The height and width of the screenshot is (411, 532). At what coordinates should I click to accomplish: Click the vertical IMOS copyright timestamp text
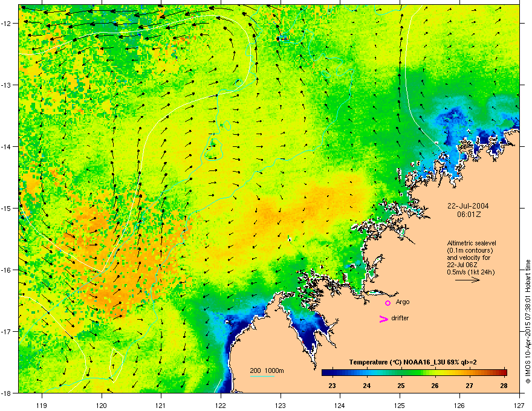[528, 322]
